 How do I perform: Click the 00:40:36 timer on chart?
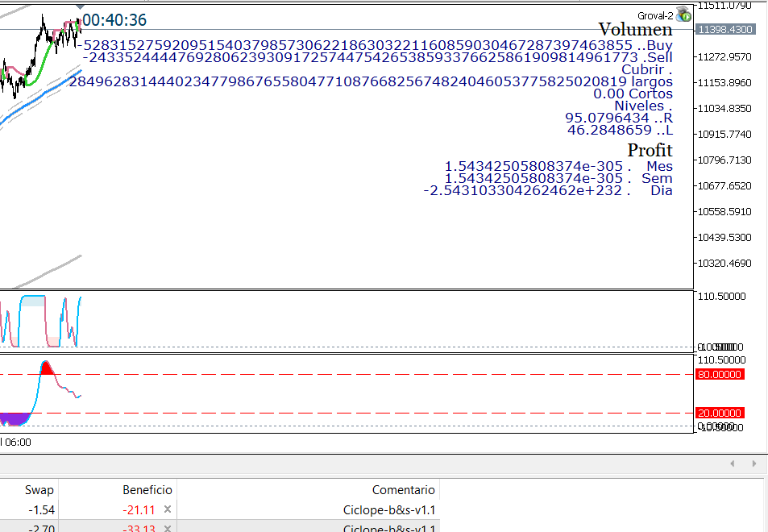coord(114,20)
